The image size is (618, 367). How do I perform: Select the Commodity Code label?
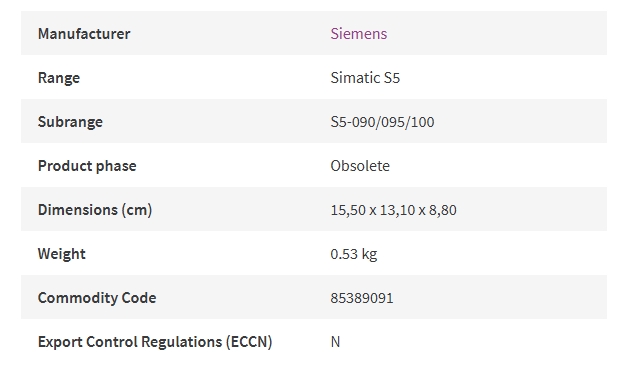coord(97,298)
